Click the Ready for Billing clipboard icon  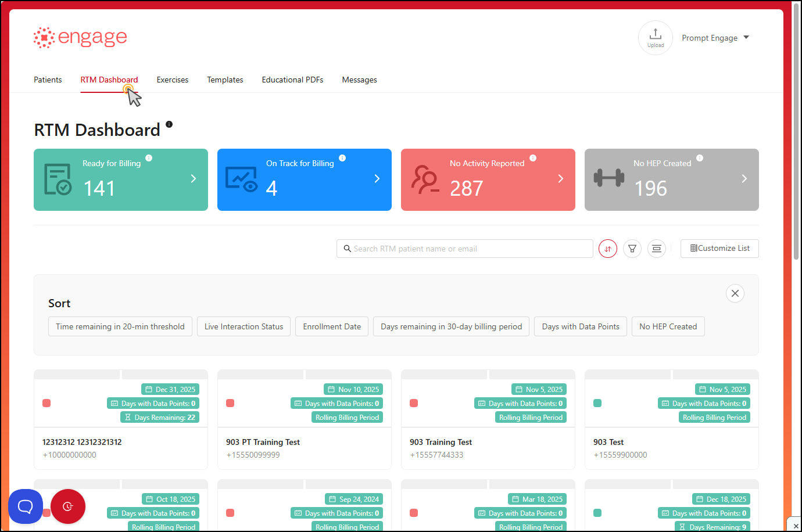tap(58, 179)
